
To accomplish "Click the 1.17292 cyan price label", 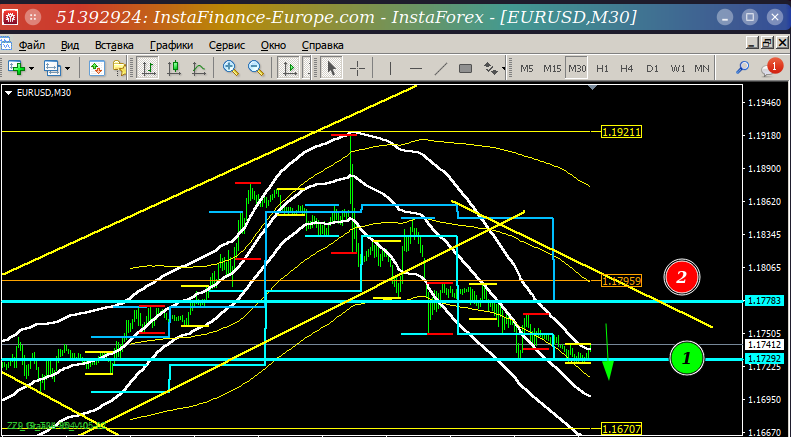I will pos(764,359).
